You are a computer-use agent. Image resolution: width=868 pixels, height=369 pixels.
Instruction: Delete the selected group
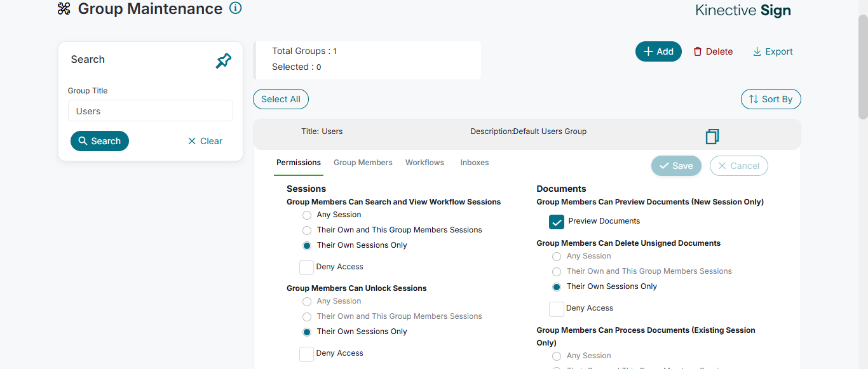(x=713, y=51)
